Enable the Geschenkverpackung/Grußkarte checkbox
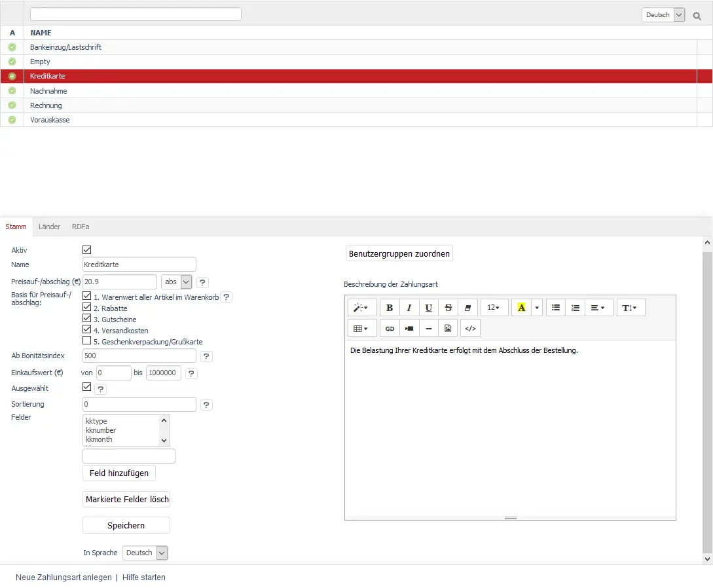 point(87,340)
